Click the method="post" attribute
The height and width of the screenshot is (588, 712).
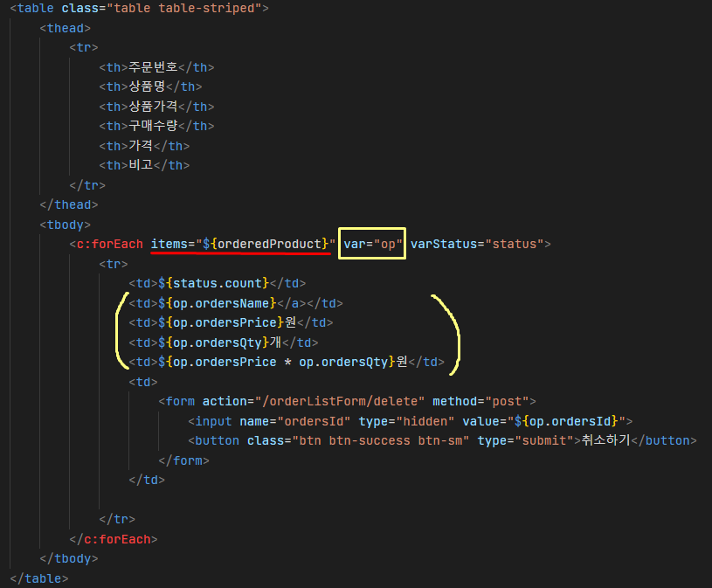click(480, 401)
